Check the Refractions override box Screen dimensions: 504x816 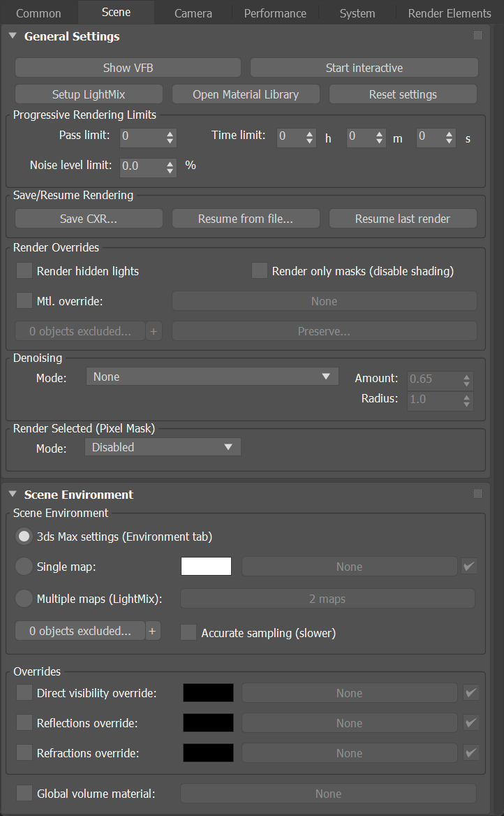coord(24,752)
